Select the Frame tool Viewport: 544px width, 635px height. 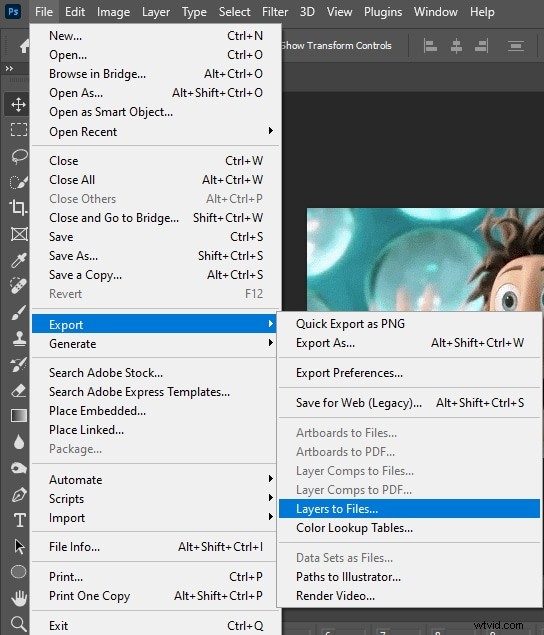click(19, 234)
